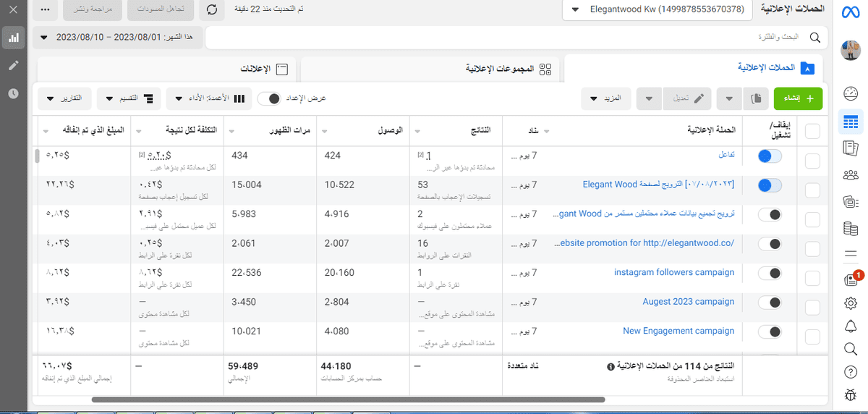Open the Augest 2023 campaign link
The height and width of the screenshot is (414, 868).
click(689, 301)
